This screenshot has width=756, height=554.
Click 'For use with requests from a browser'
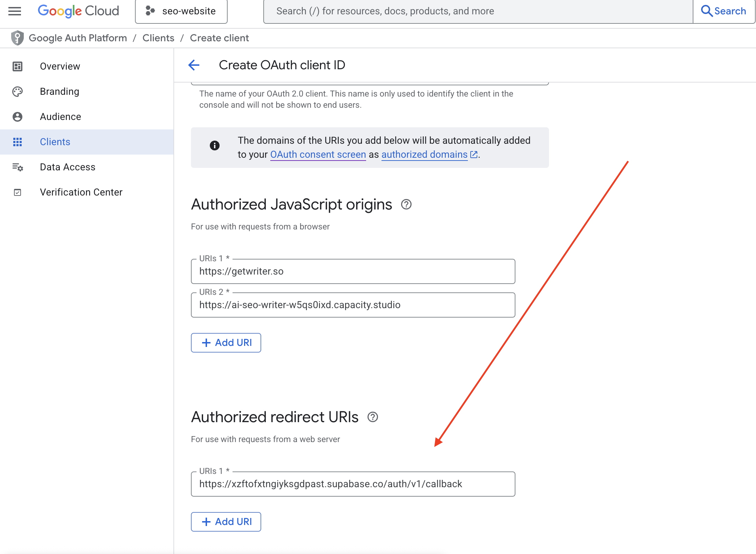pyautogui.click(x=260, y=227)
